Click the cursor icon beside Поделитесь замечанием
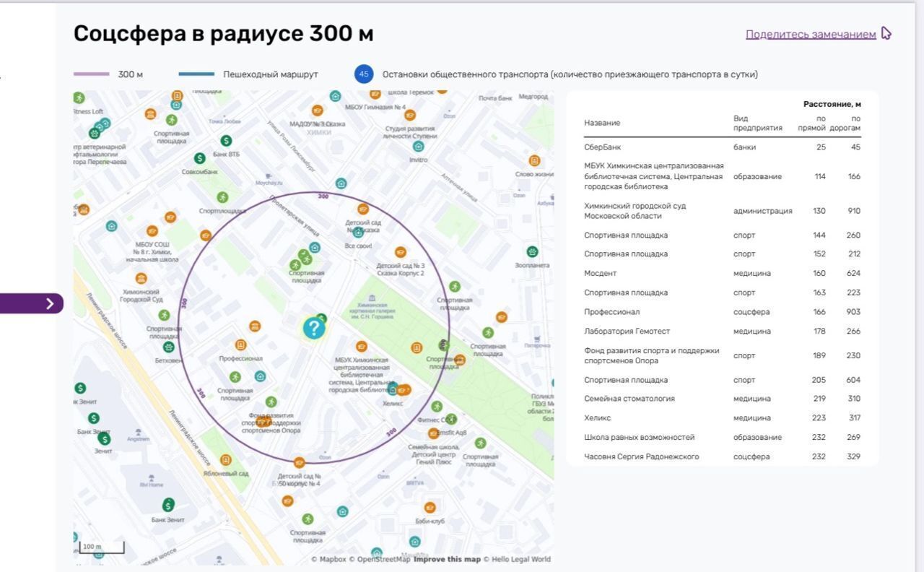The image size is (924, 572). click(x=886, y=33)
